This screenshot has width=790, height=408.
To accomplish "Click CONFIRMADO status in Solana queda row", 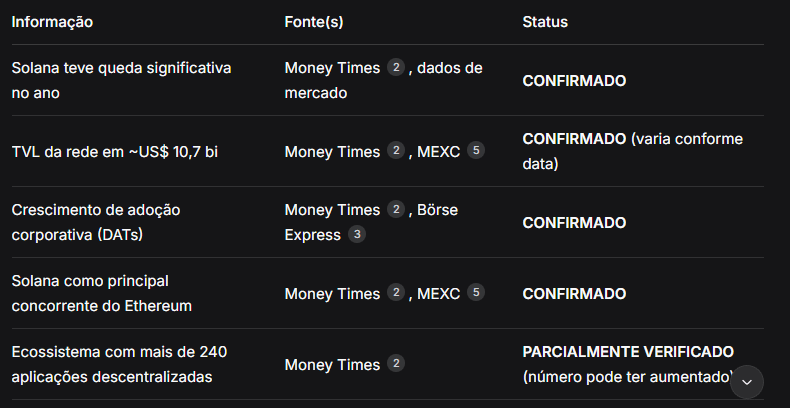I will point(574,80).
